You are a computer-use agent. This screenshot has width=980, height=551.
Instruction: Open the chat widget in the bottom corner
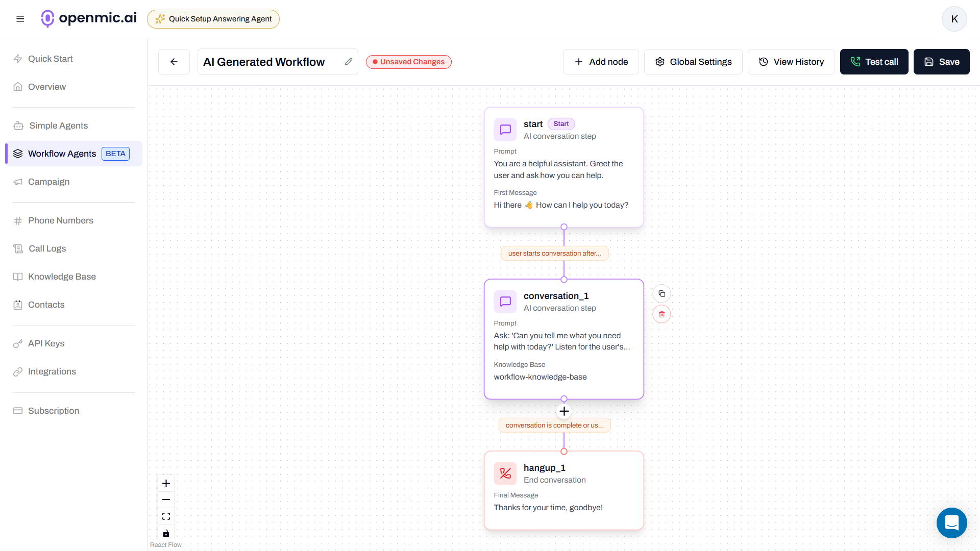click(951, 523)
